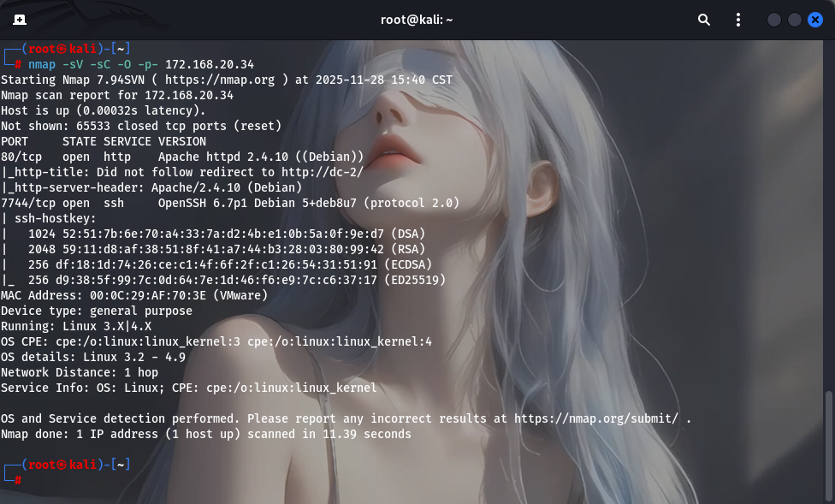Screen dimensions: 835x504
Task: Click 'Not shown: 65533 closed tcp ports' line
Action: click(x=141, y=127)
